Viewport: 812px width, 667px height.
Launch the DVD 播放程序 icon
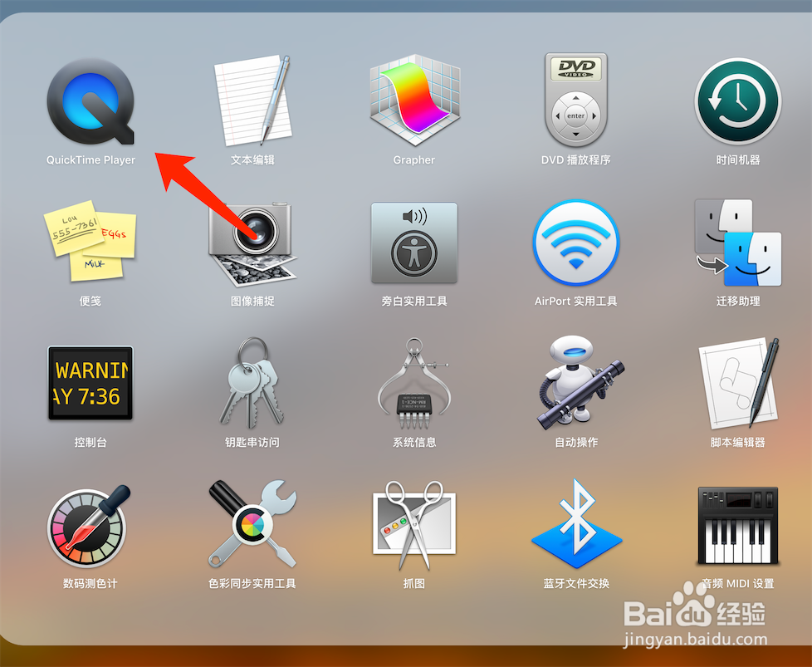click(x=576, y=100)
